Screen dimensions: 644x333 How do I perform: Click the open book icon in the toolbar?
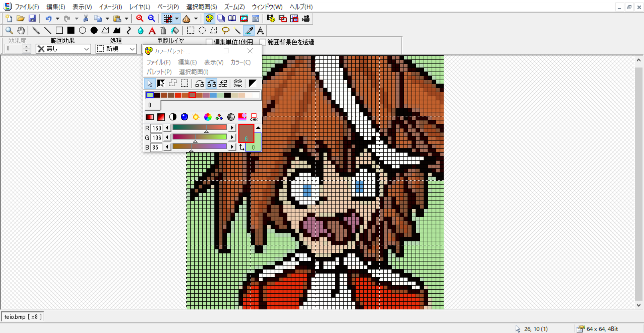point(232,18)
